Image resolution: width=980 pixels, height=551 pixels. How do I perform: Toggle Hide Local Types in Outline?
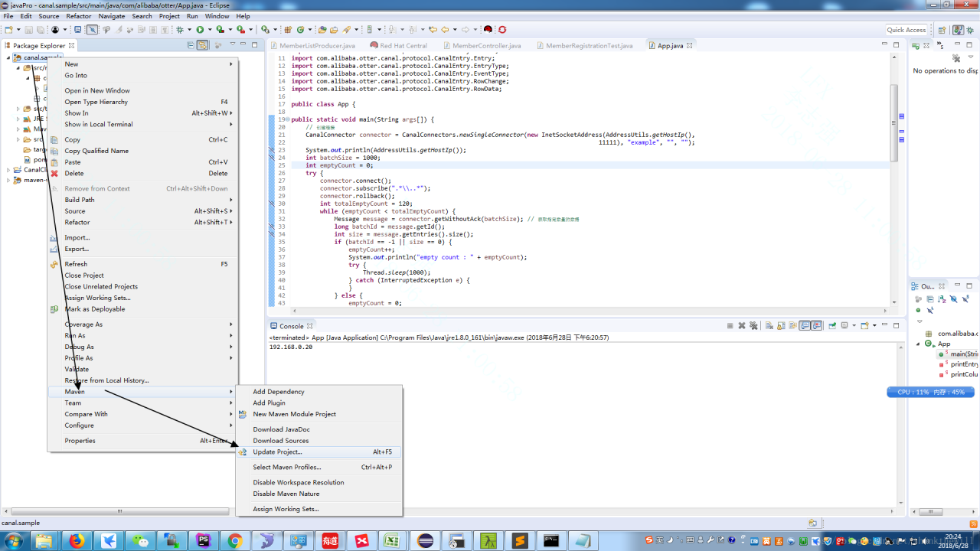tap(930, 310)
